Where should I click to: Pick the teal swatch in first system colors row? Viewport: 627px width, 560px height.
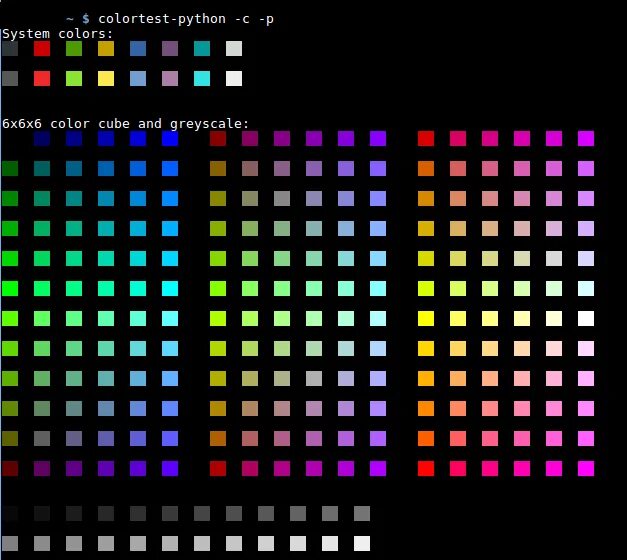point(202,49)
